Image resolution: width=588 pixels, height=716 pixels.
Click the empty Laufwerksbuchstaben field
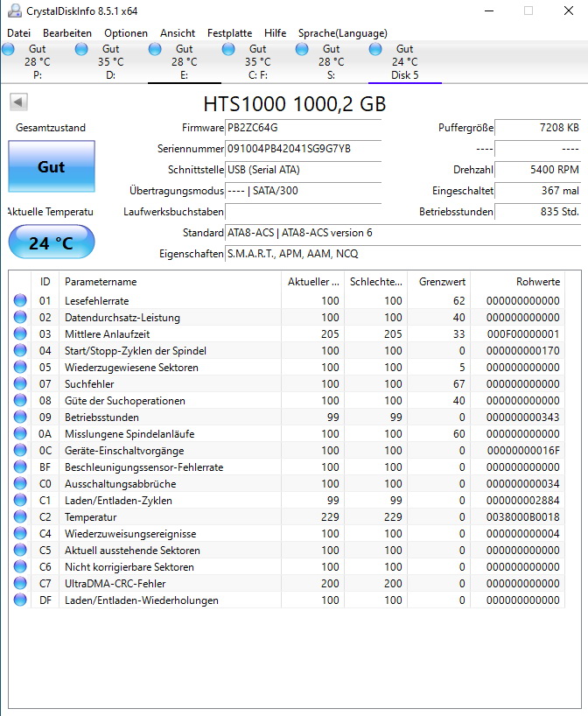303,212
